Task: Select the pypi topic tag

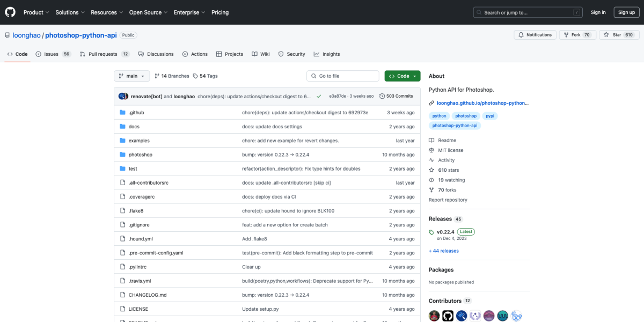Action: coord(489,116)
